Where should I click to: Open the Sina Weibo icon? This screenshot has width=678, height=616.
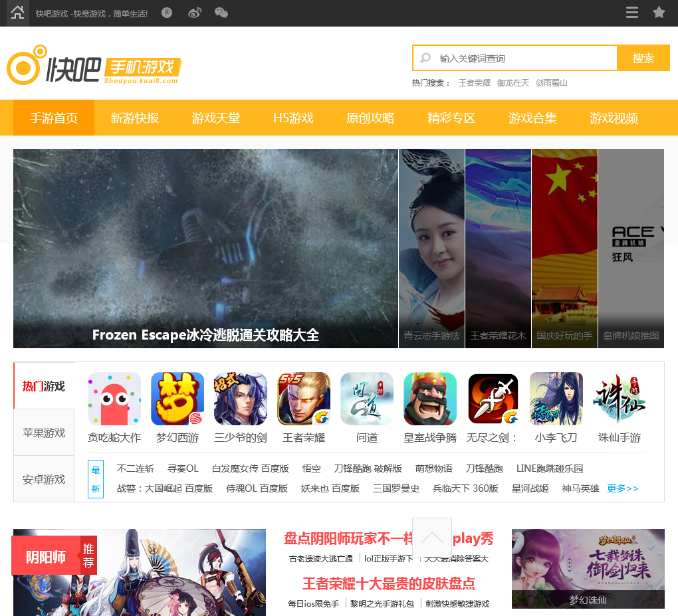pyautogui.click(x=195, y=13)
